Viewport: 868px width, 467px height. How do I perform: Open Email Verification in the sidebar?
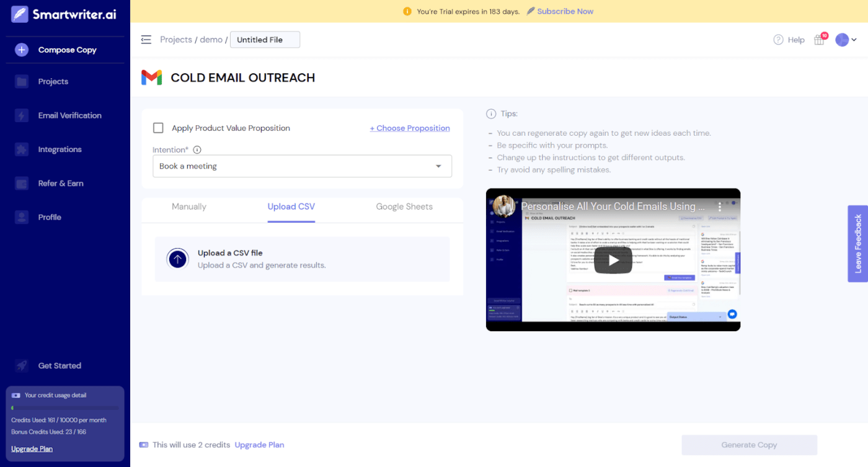tap(70, 115)
